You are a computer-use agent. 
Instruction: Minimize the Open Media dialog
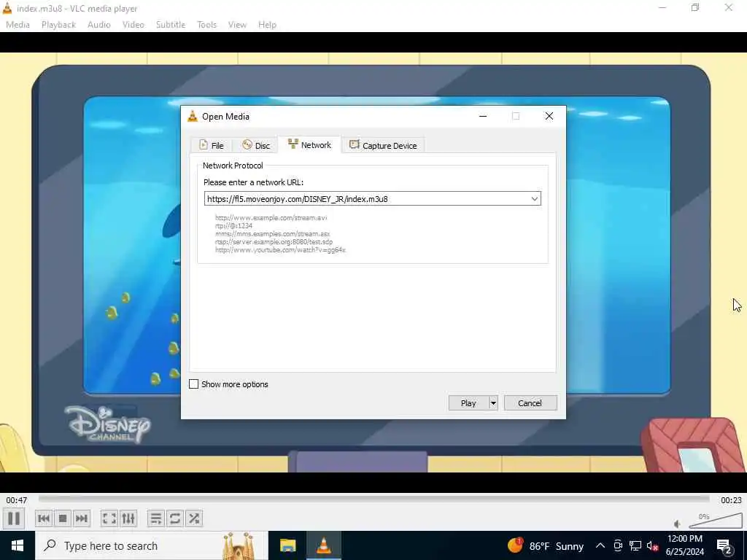click(483, 116)
